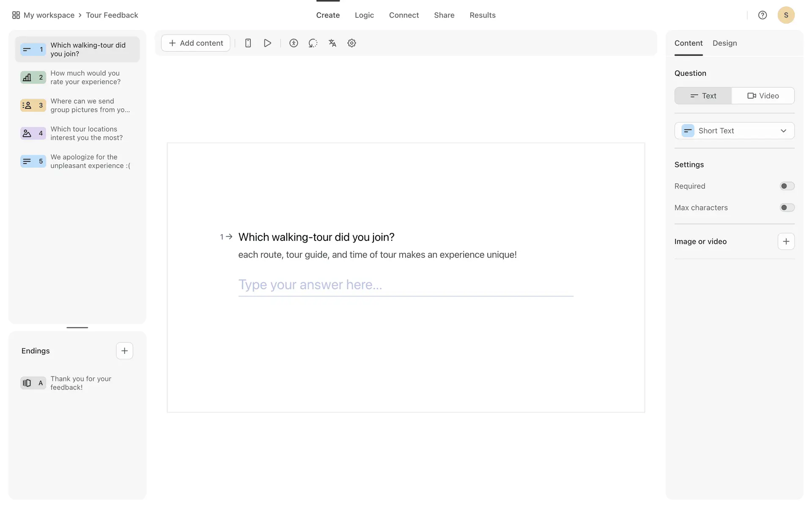Click the play preview icon

coord(267,43)
